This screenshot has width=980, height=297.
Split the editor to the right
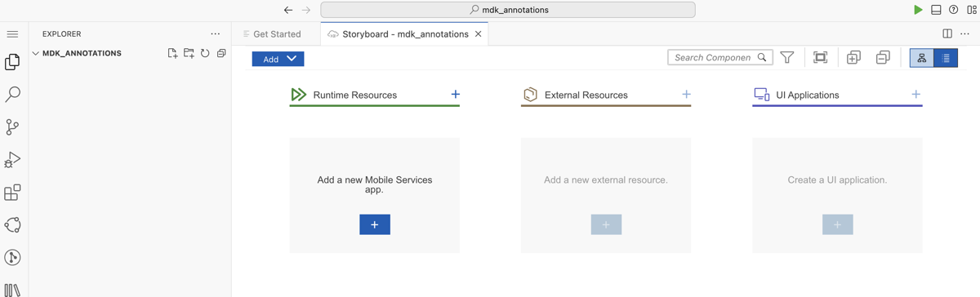point(947,34)
